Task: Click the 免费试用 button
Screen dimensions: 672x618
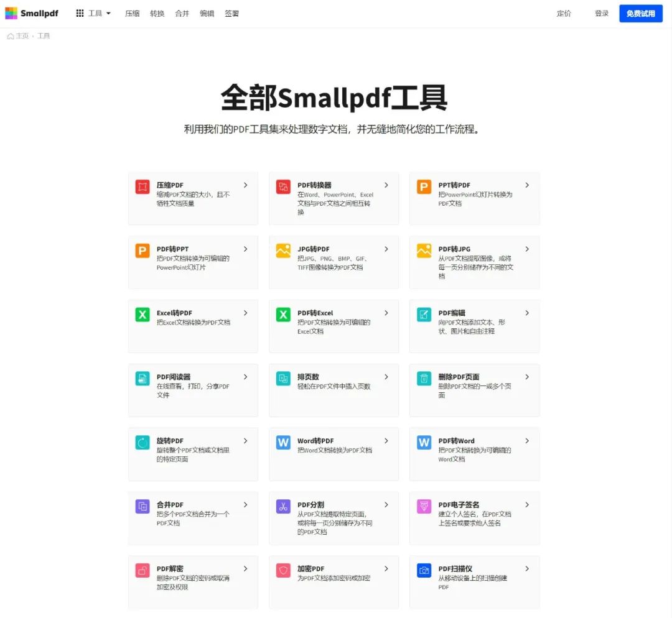Action: [x=641, y=13]
